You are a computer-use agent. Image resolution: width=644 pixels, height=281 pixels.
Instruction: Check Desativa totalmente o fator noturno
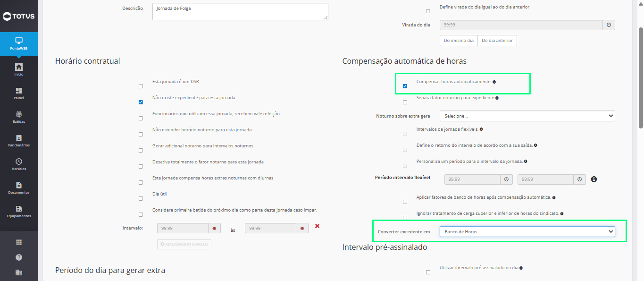click(141, 166)
